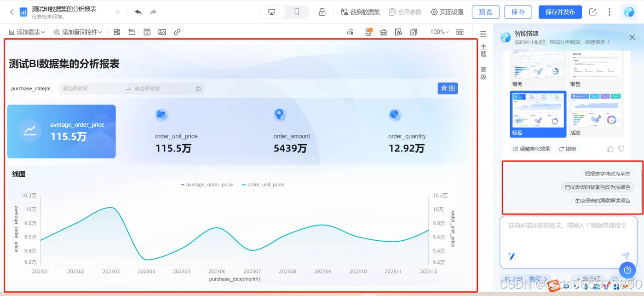The width and height of the screenshot is (644, 296).
Task: Open the notes icon with orange dot
Action: (x=368, y=32)
